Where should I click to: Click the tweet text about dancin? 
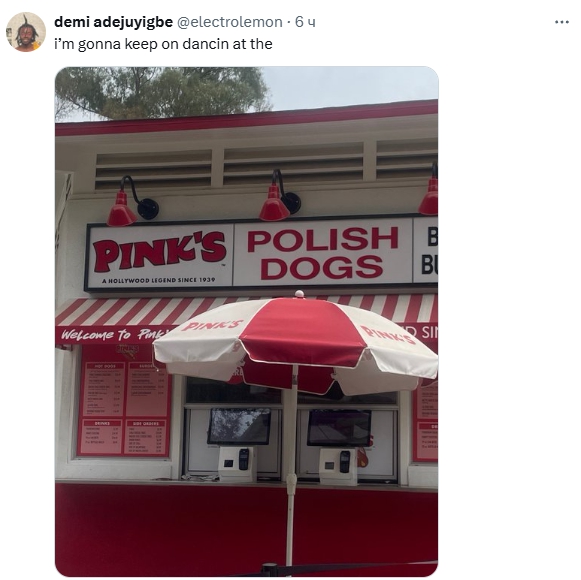163,44
